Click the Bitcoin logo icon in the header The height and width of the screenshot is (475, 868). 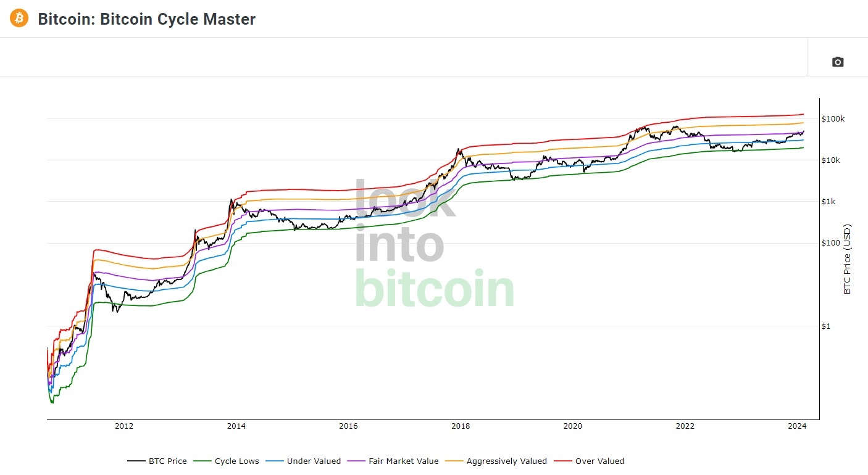pos(18,18)
